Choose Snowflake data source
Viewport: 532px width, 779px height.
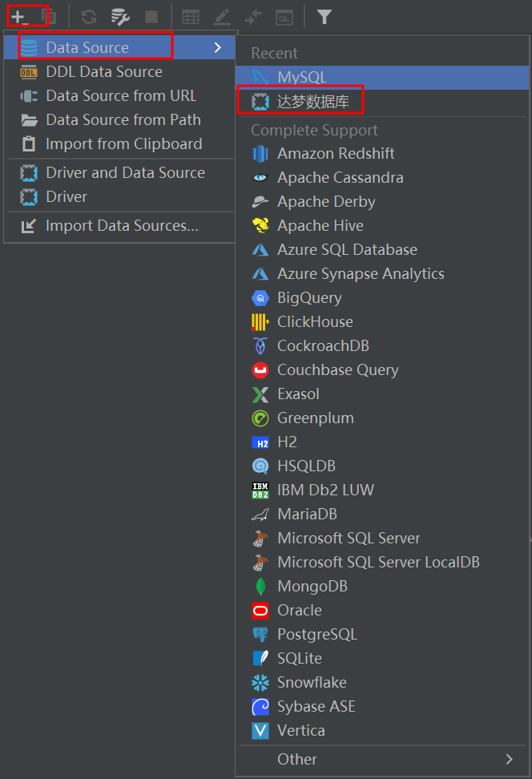[382, 682]
